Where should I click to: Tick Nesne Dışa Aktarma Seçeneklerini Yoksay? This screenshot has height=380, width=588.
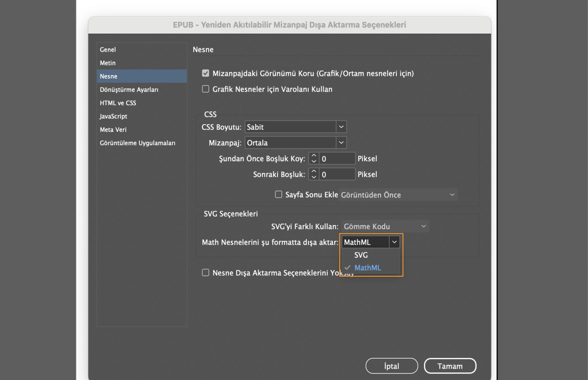[205, 272]
